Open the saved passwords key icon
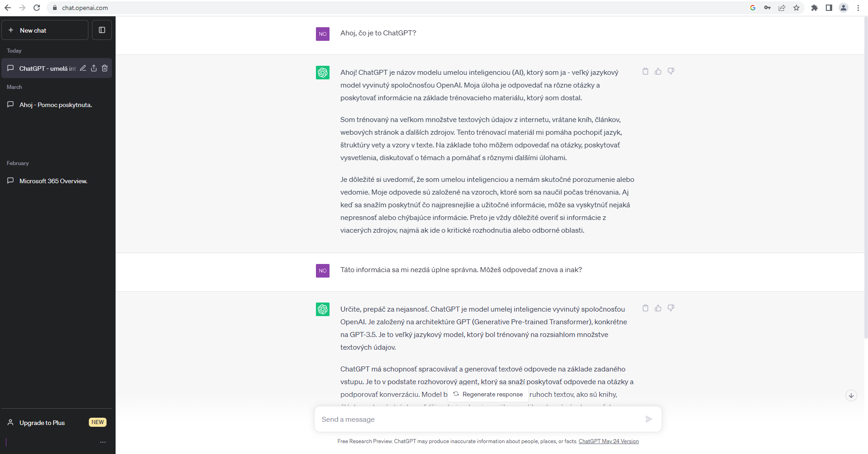This screenshot has height=454, width=868. (767, 8)
